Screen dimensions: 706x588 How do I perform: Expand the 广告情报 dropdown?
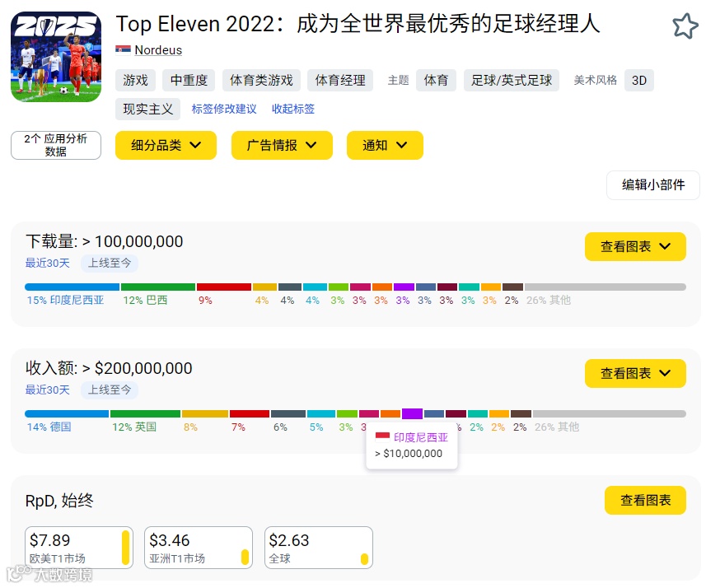coord(282,145)
